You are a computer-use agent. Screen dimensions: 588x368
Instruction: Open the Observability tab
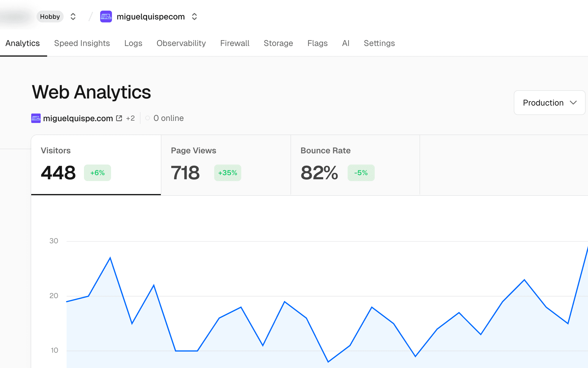click(x=181, y=43)
